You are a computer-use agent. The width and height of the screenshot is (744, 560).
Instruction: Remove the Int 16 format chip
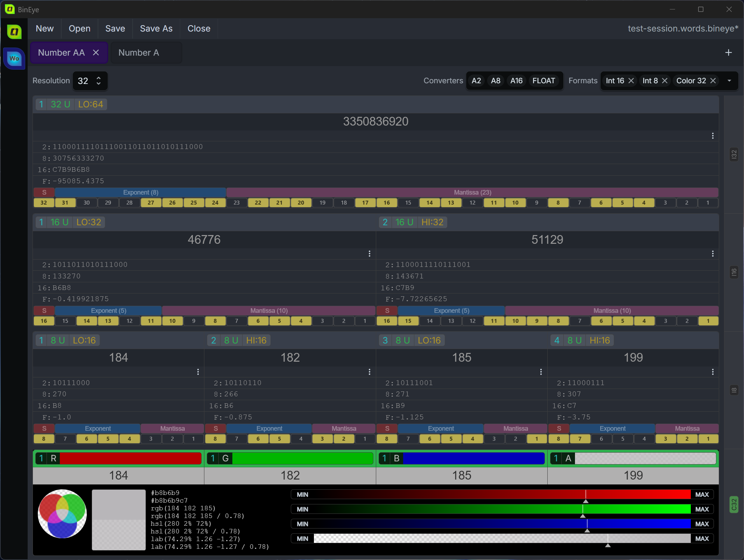(x=631, y=81)
